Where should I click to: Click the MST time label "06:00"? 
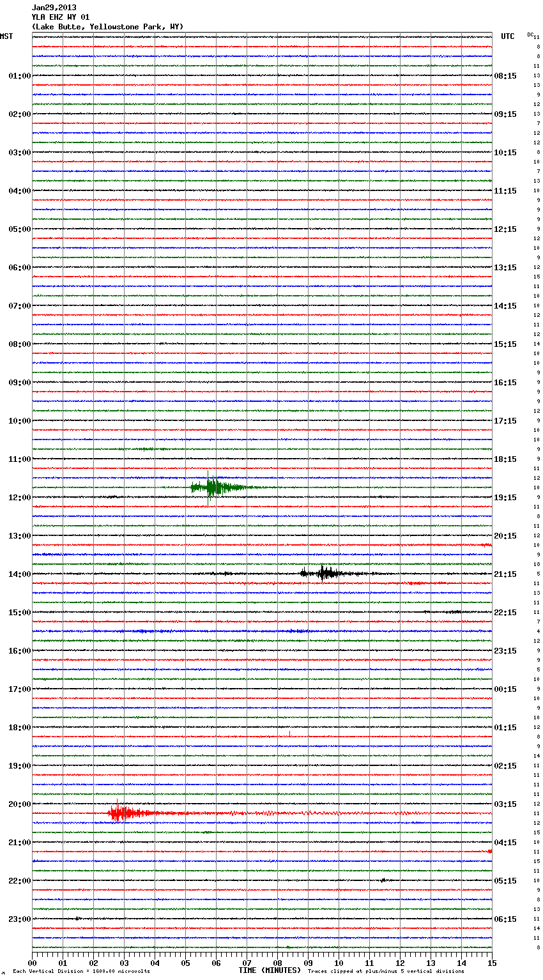pos(20,268)
